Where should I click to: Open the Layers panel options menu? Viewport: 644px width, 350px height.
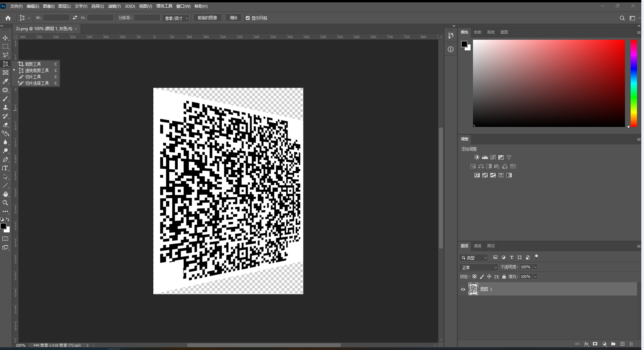[639, 246]
